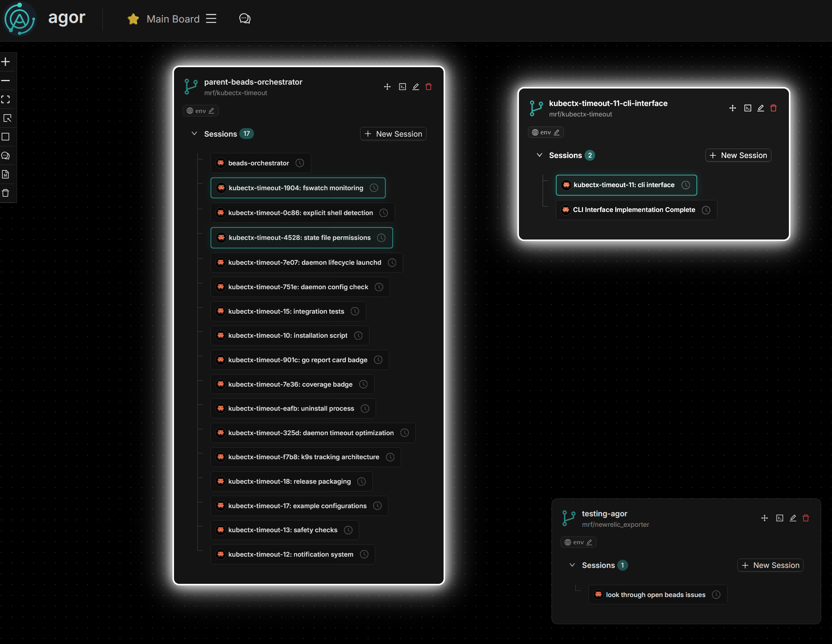Select the markdown note tool in sidebar
This screenshot has height=644, width=832.
pos(6,174)
